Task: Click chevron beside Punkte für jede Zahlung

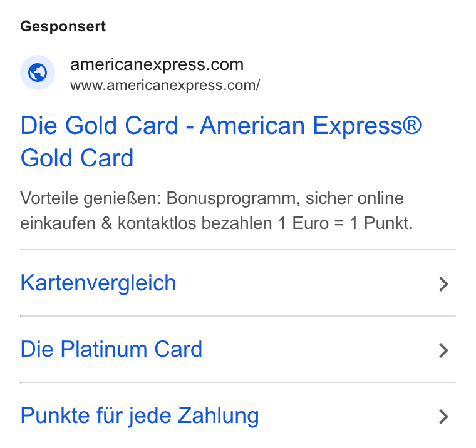Action: click(443, 417)
